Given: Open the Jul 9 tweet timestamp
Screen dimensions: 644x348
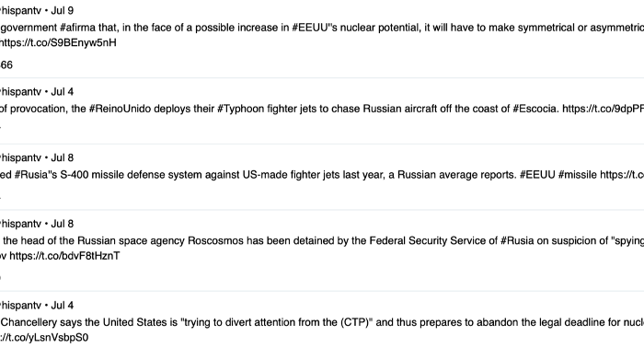Looking at the screenshot, I should (62, 11).
